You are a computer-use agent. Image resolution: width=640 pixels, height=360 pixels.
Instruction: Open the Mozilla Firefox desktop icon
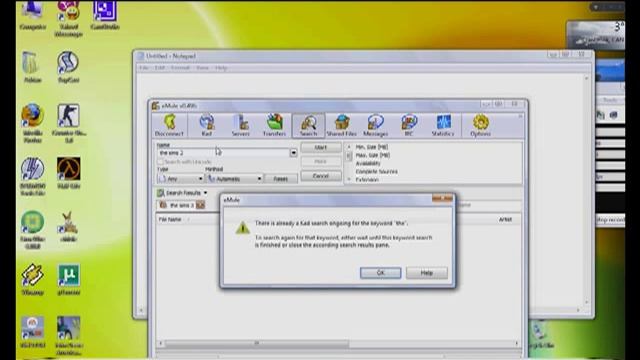tap(32, 123)
